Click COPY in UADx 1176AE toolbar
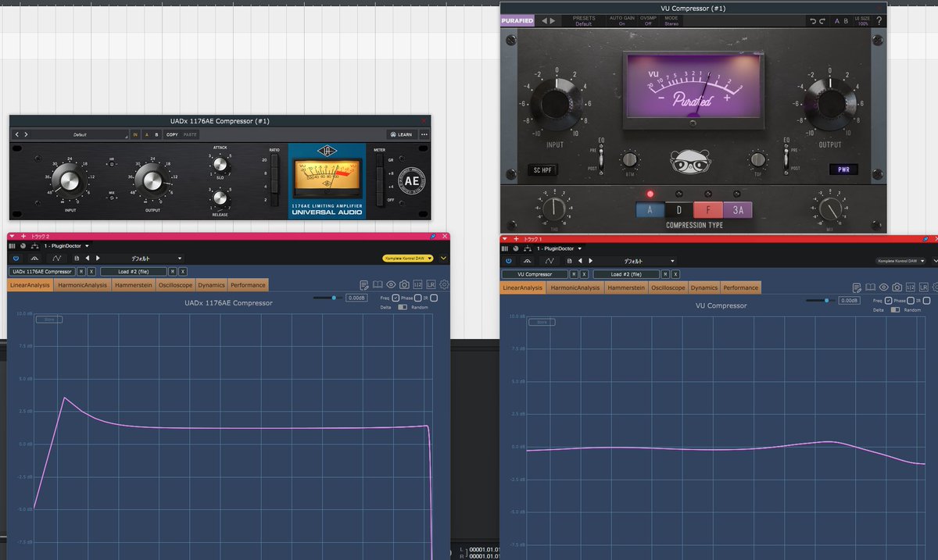The height and width of the screenshot is (560, 938). (172, 134)
